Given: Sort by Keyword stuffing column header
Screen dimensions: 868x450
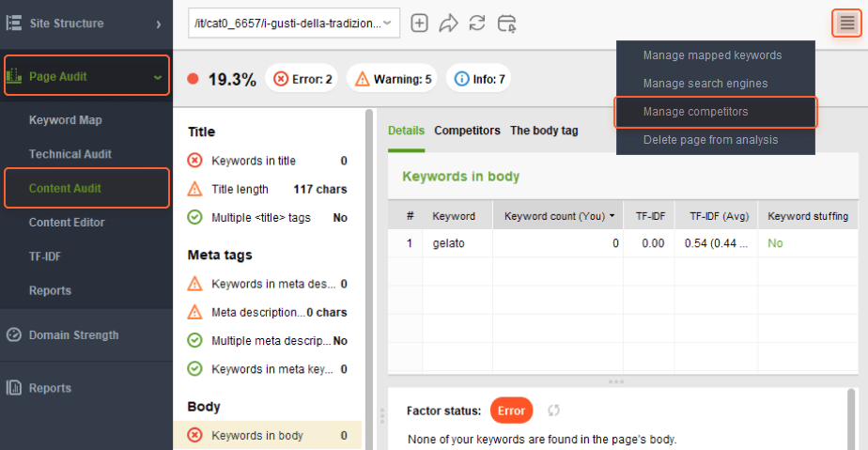Looking at the screenshot, I should pyautogui.click(x=808, y=216).
